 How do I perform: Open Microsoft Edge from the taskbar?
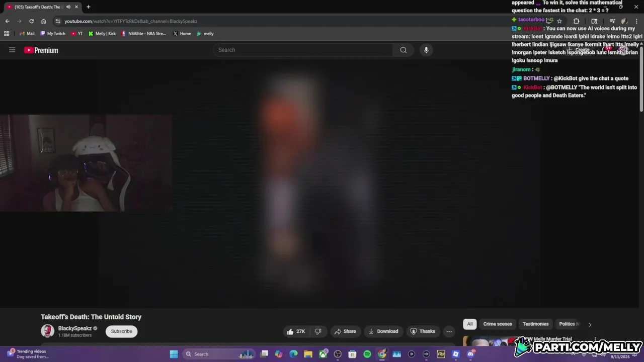(293, 354)
